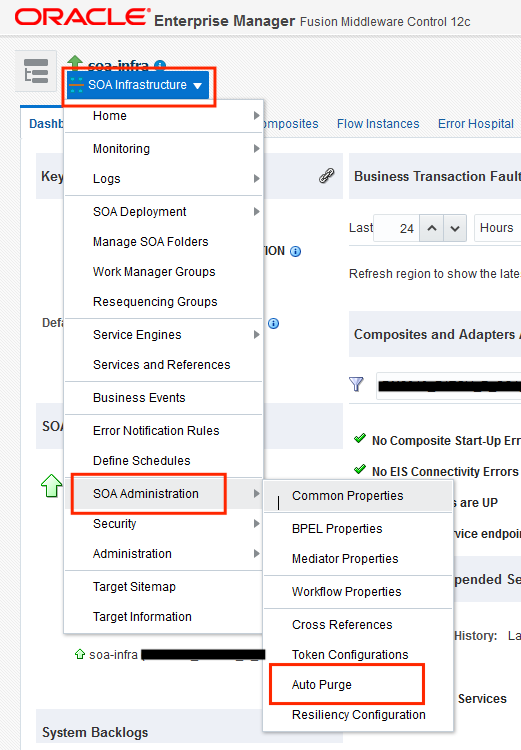Click the No Composite Start-Up Errors text
This screenshot has width=521, height=750.
pyautogui.click(x=446, y=441)
